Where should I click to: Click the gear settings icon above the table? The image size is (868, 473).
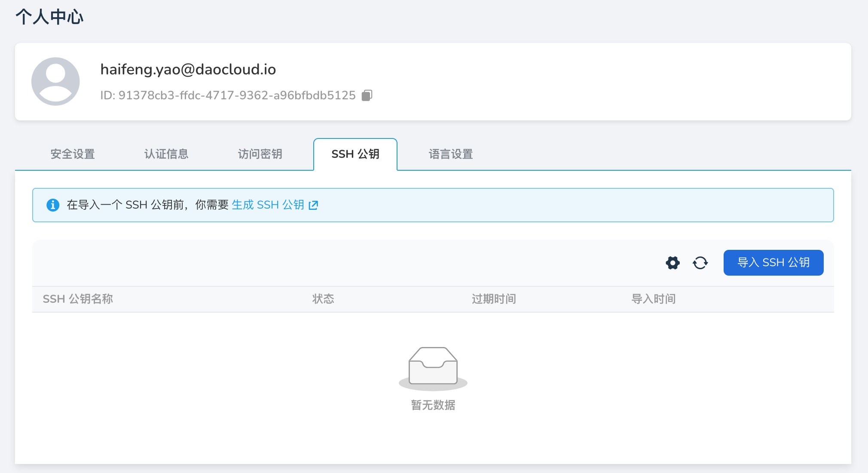pos(672,263)
